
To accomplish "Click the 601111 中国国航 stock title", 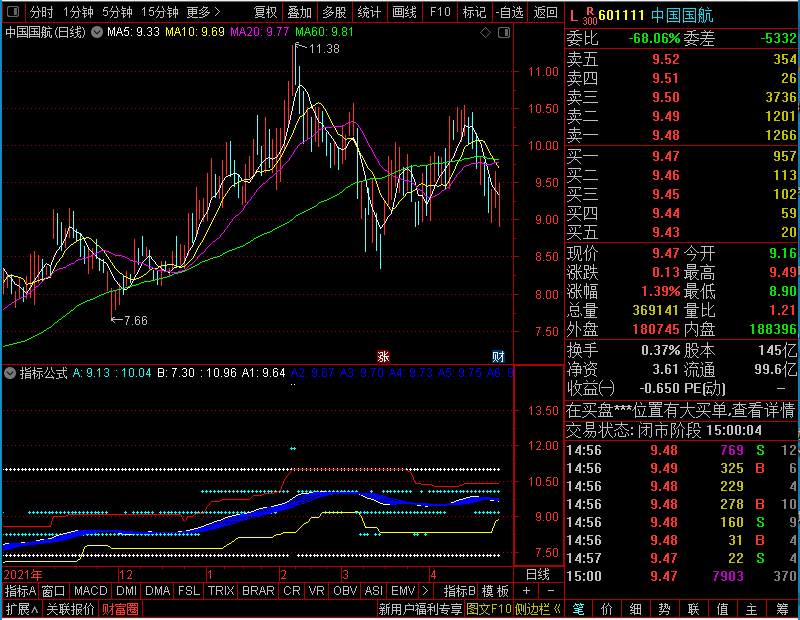I will click(x=656, y=16).
